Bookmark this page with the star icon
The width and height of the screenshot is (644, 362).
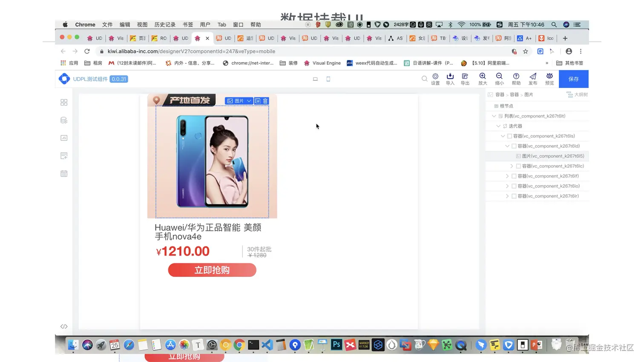pyautogui.click(x=526, y=51)
